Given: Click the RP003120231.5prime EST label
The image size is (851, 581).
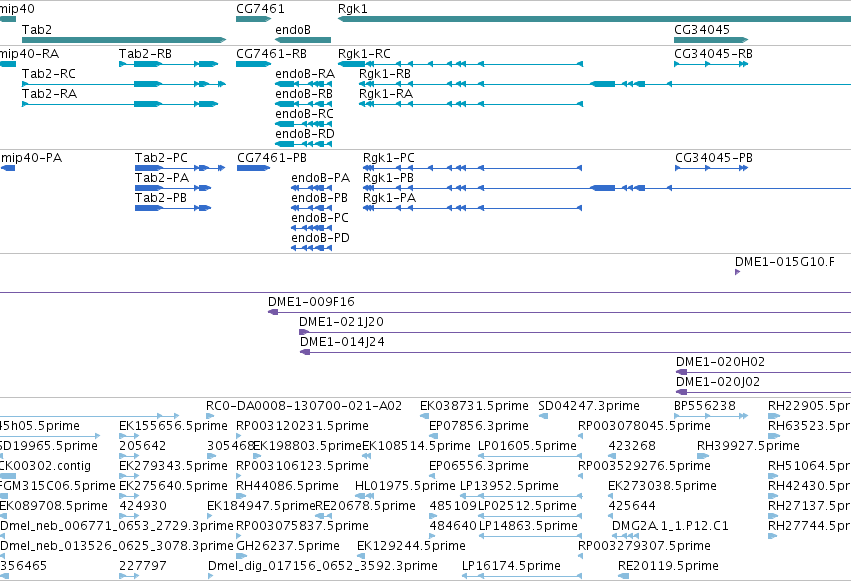Looking at the screenshot, I should click(x=302, y=426).
